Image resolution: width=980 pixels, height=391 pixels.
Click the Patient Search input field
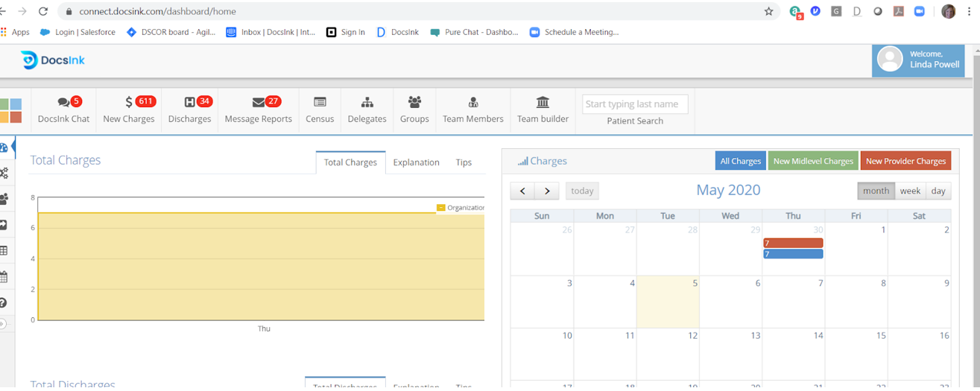tap(635, 104)
